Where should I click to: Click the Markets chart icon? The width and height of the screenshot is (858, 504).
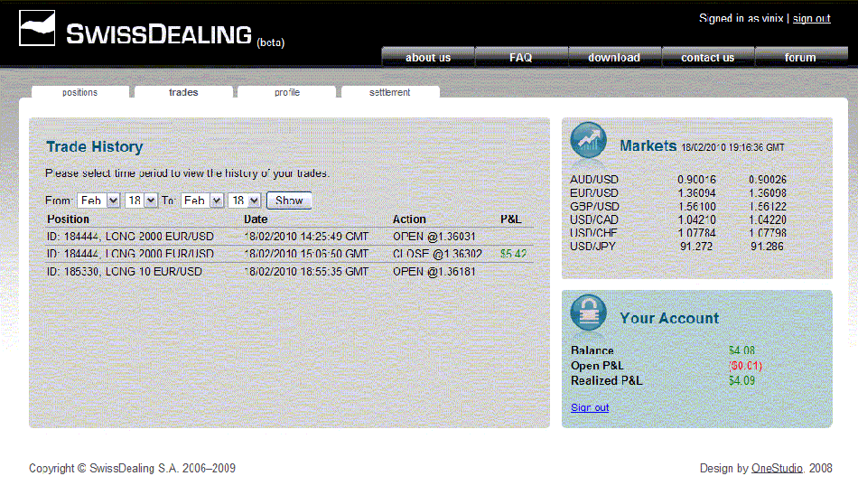coord(588,141)
